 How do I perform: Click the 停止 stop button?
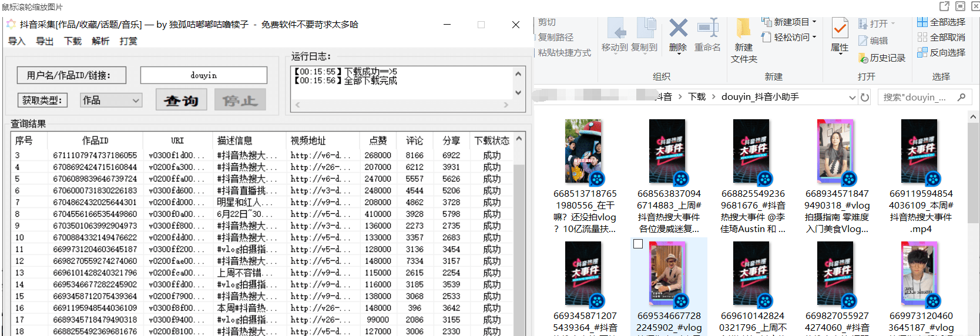coord(240,100)
